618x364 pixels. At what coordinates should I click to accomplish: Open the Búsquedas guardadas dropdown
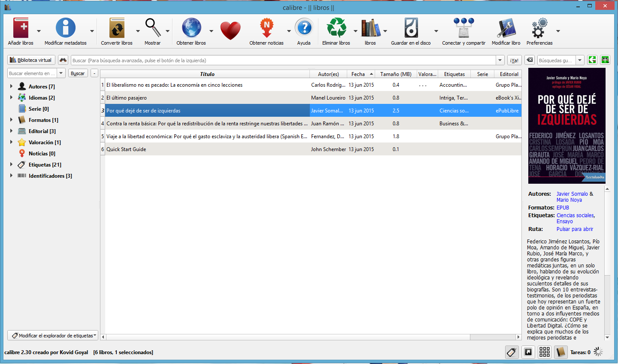[x=580, y=61]
